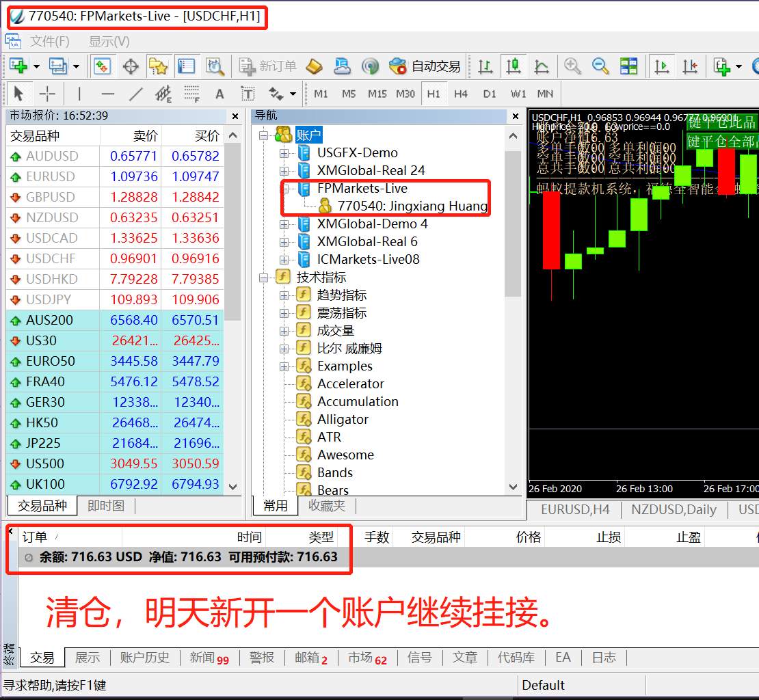
Task: Enable chart auto-scroll icon
Action: tap(661, 66)
